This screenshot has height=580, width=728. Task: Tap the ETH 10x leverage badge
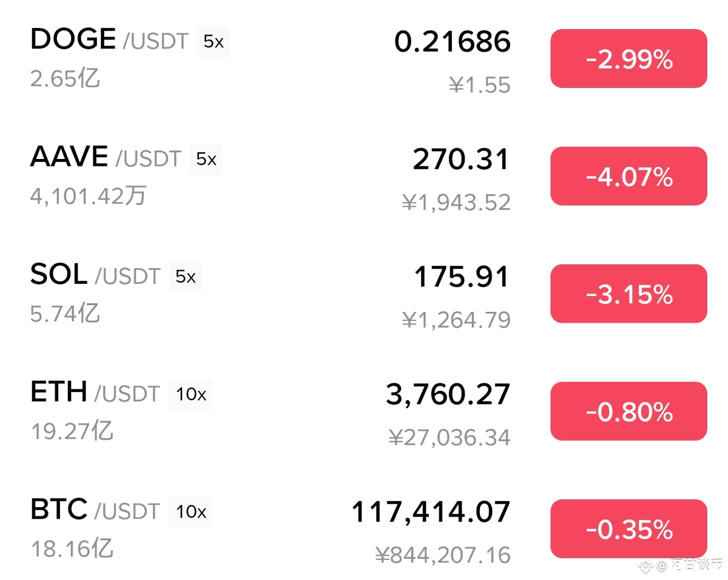pyautogui.click(x=191, y=394)
